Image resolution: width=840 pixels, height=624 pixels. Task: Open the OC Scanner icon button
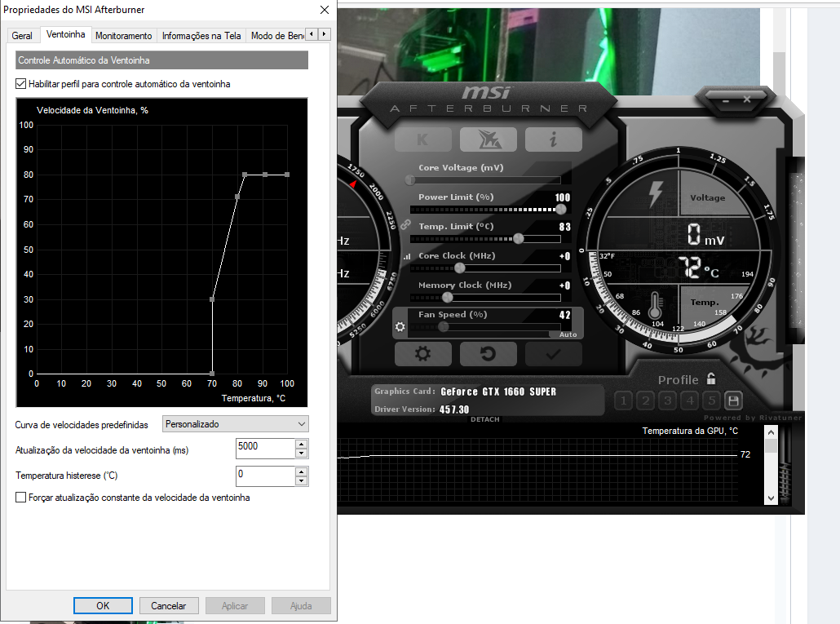[488, 139]
